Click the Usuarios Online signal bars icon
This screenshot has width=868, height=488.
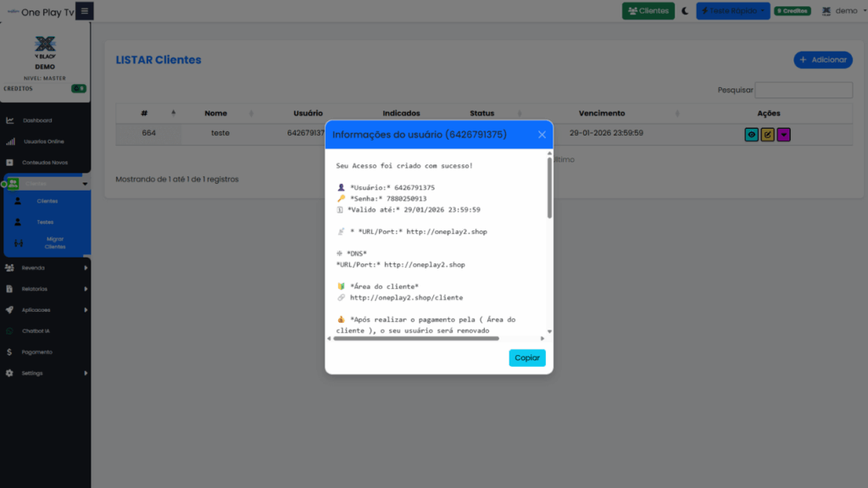click(x=10, y=141)
